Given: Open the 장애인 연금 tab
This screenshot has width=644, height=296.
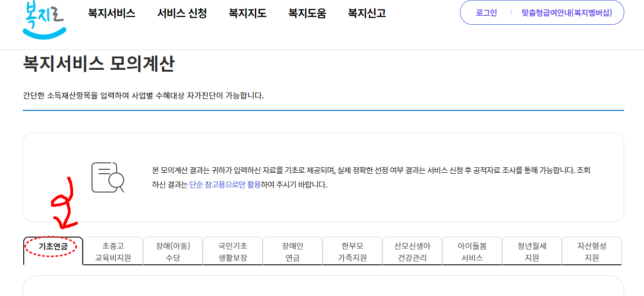Looking at the screenshot, I should (x=293, y=251).
